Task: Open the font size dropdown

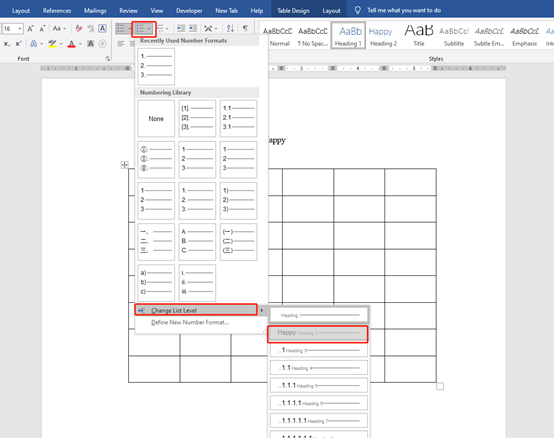Action: [20, 29]
